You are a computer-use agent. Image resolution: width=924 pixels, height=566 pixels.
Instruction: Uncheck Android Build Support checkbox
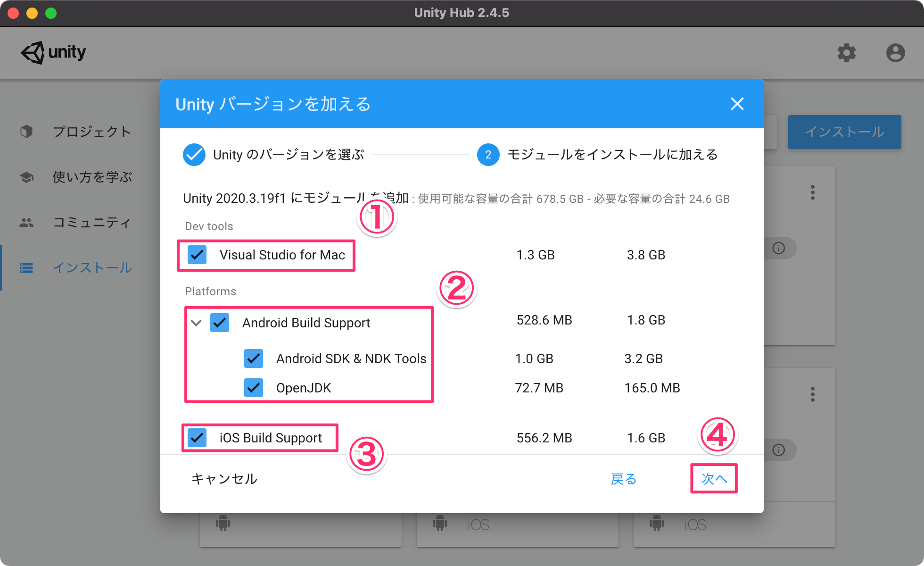(220, 323)
